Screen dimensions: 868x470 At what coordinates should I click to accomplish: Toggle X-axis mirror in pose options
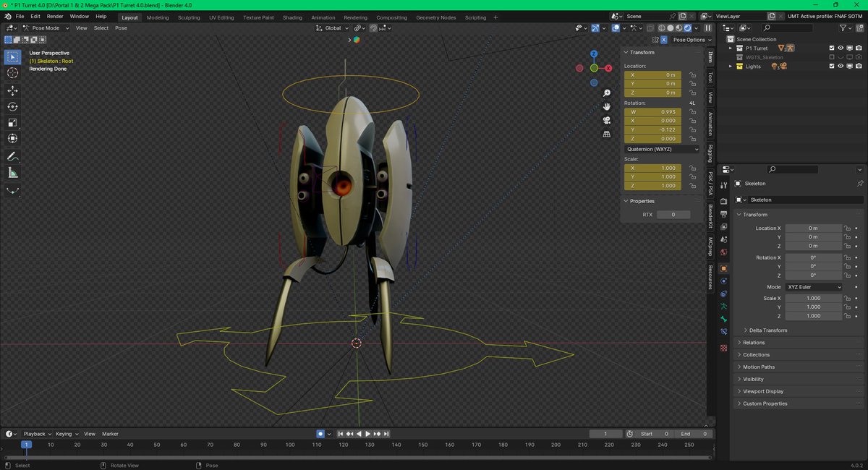(664, 40)
